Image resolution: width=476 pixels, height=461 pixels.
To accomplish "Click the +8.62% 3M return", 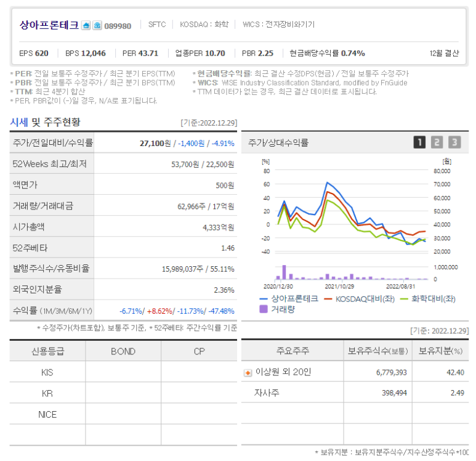I will coord(159,311).
